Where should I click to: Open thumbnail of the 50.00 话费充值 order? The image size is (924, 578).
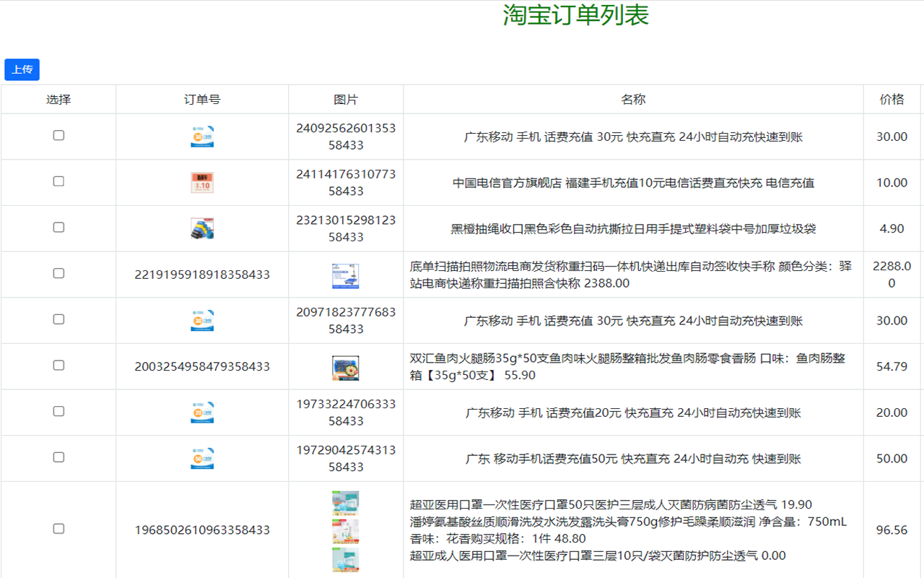point(202,459)
